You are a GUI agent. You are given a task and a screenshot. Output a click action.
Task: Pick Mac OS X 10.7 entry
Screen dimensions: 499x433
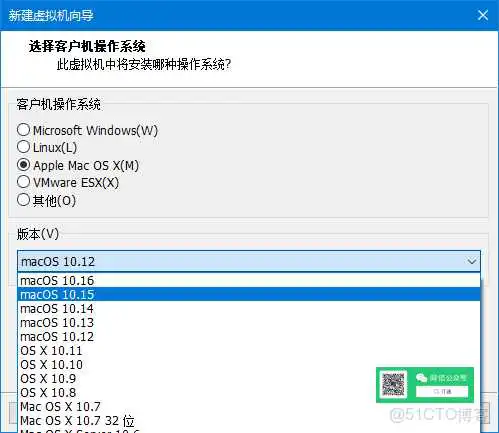tap(249, 407)
